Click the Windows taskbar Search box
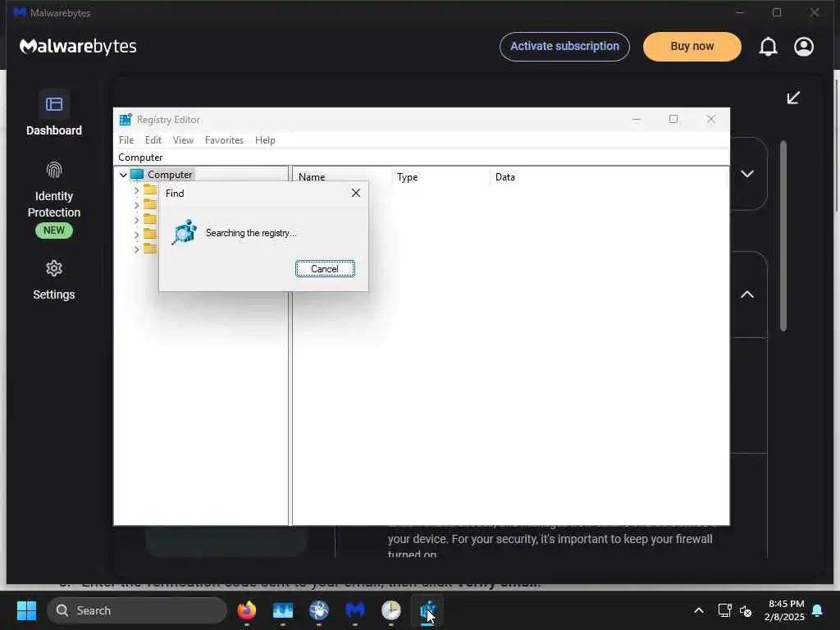Viewport: 840px width, 630px height. pos(137,610)
